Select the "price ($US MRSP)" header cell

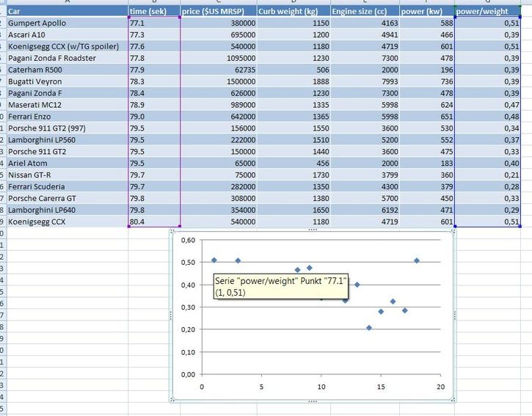pyautogui.click(x=218, y=12)
